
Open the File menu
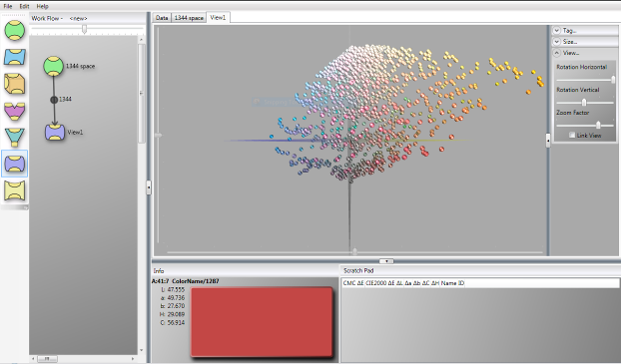coord(8,6)
